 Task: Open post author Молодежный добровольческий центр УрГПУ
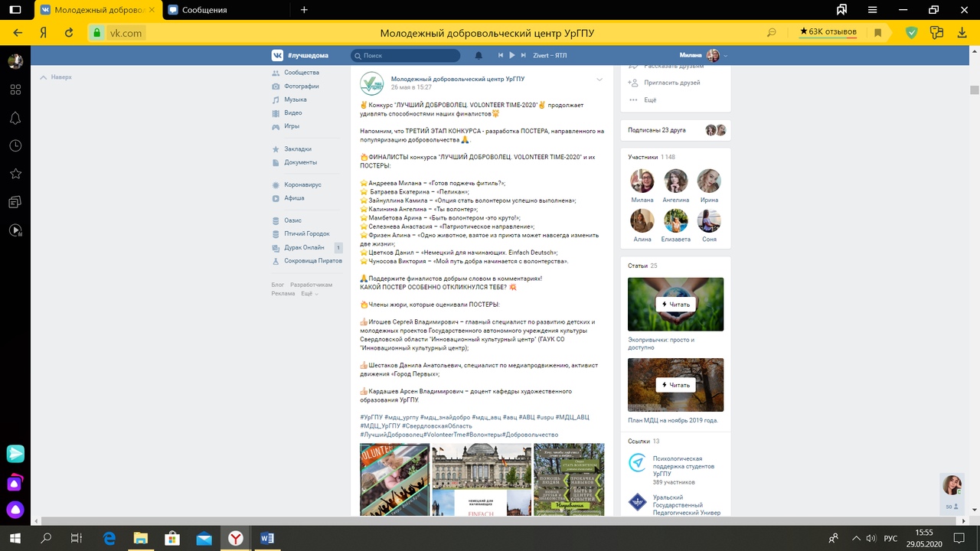[x=458, y=79]
